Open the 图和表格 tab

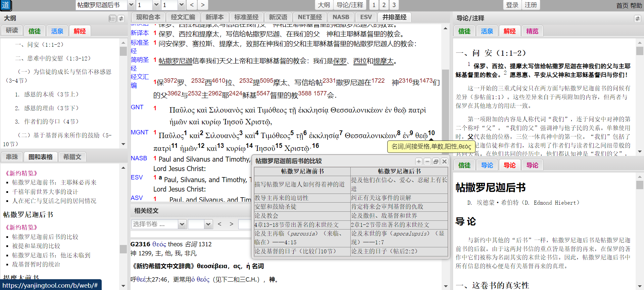[x=41, y=157]
